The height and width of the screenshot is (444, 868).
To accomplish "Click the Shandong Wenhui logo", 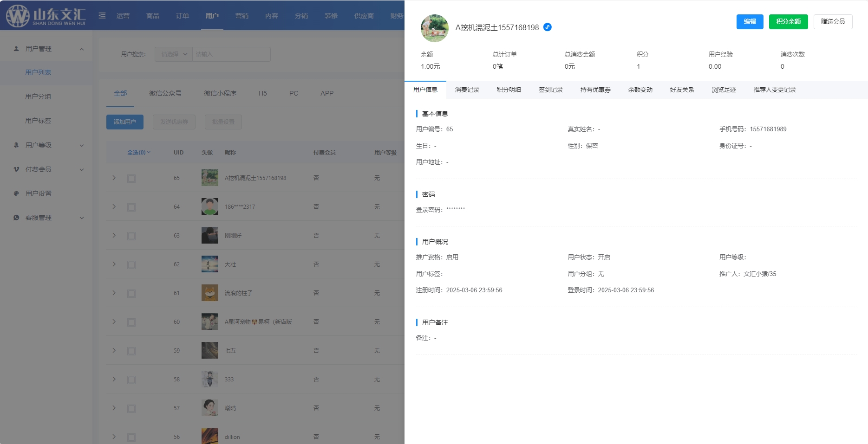I will [x=46, y=16].
